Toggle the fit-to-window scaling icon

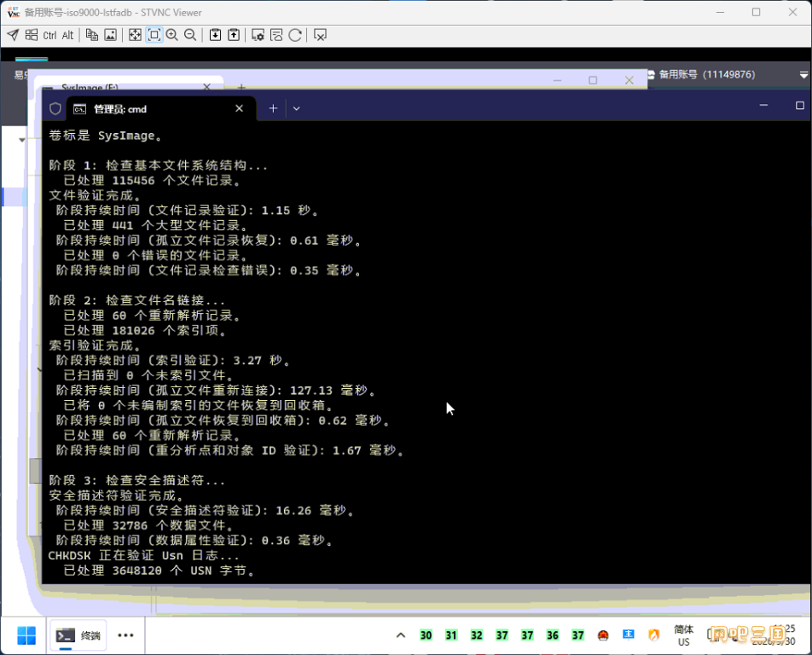pos(154,35)
